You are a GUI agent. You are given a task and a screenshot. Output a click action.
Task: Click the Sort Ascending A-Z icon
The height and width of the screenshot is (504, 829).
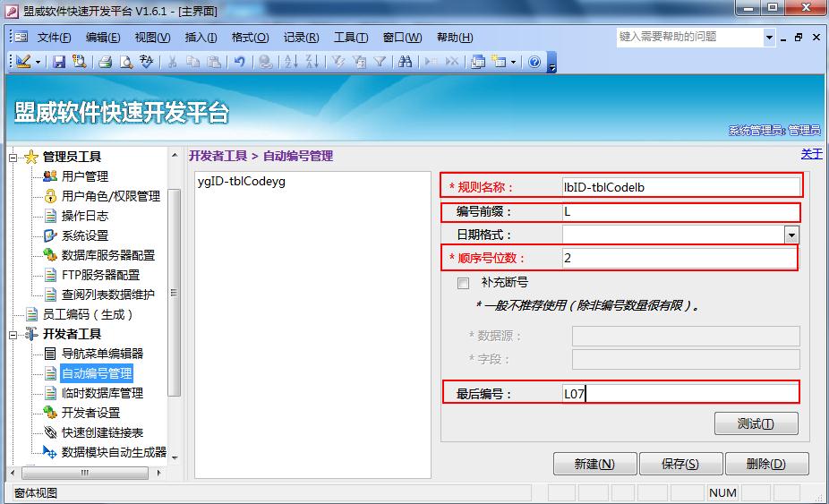pyautogui.click(x=291, y=62)
